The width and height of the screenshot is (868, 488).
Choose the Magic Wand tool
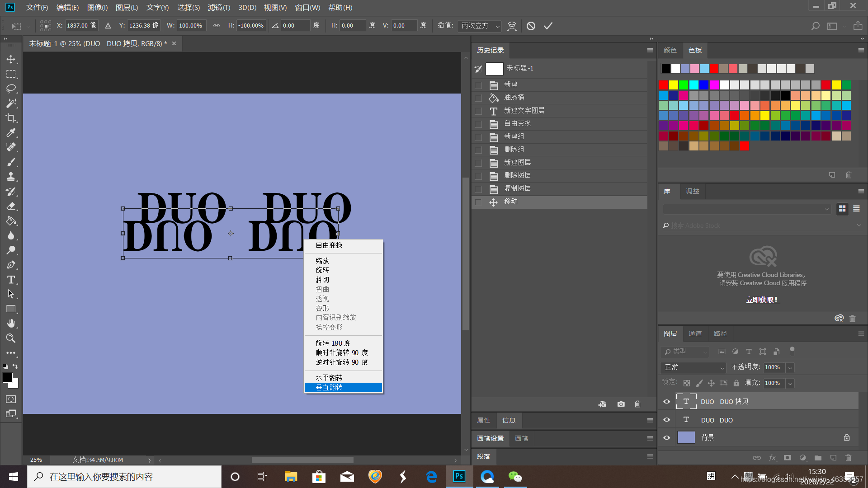11,103
